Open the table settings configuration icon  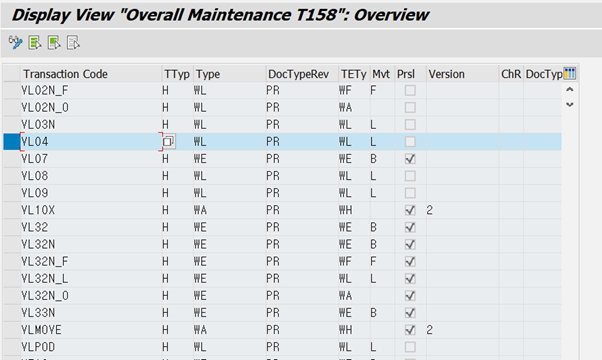click(569, 73)
